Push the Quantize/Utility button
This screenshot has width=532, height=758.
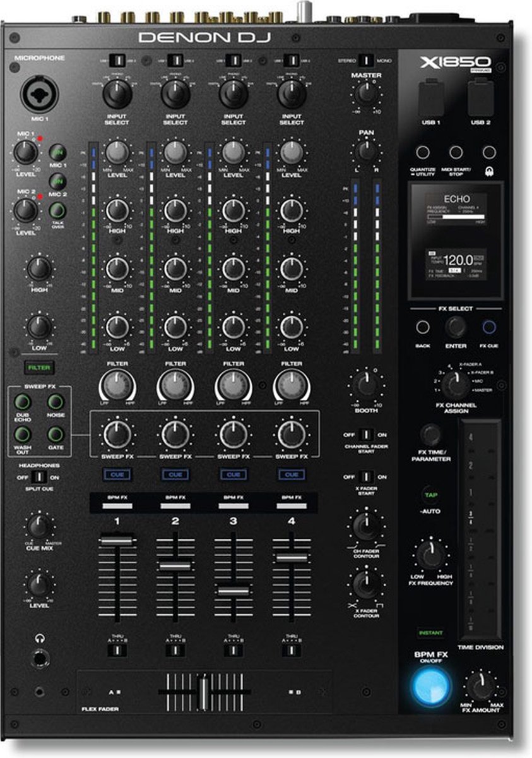[423, 152]
